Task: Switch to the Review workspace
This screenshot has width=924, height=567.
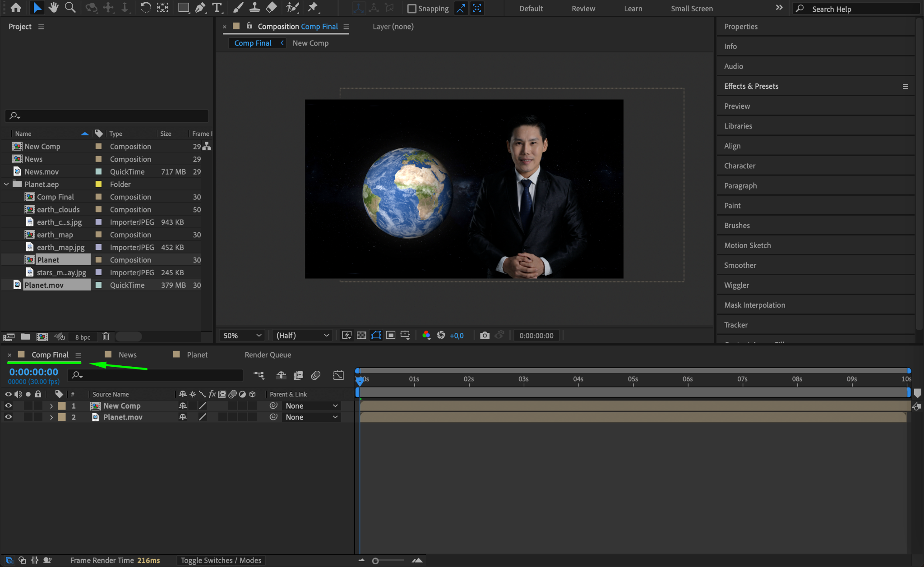Action: coord(583,9)
